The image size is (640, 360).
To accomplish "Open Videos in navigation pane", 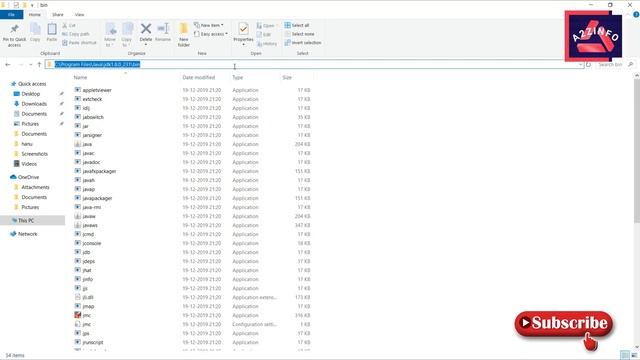I will coord(29,164).
